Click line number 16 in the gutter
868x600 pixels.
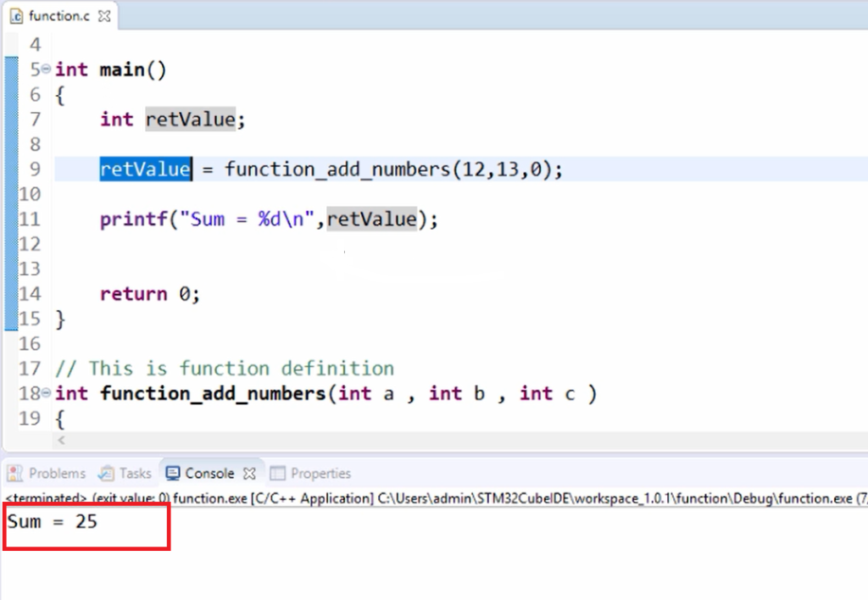pos(30,343)
